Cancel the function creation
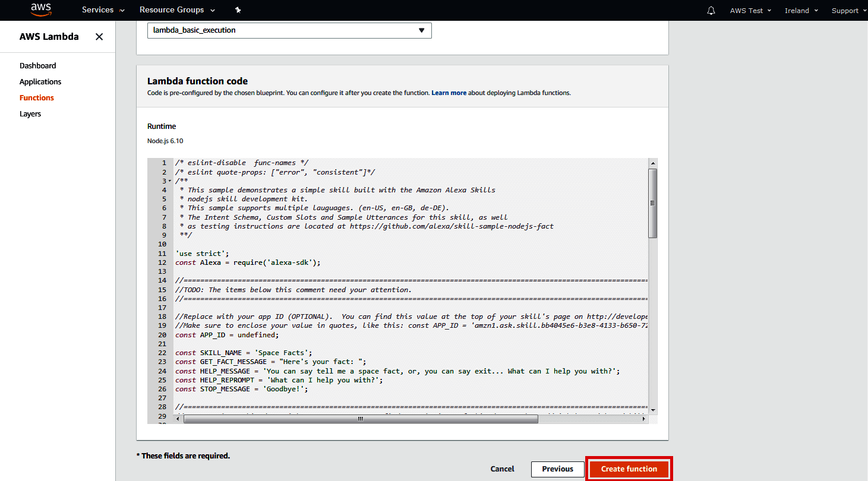The image size is (868, 481). [x=502, y=469]
